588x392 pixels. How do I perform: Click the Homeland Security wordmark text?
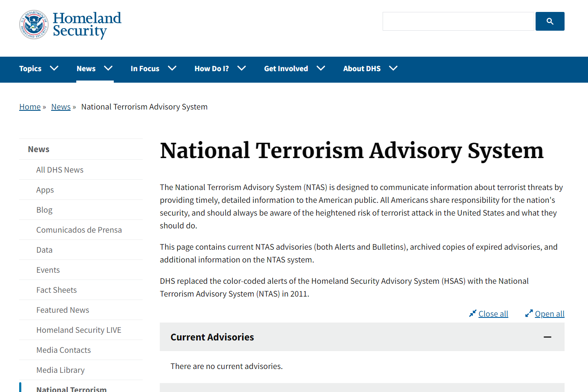pos(87,25)
